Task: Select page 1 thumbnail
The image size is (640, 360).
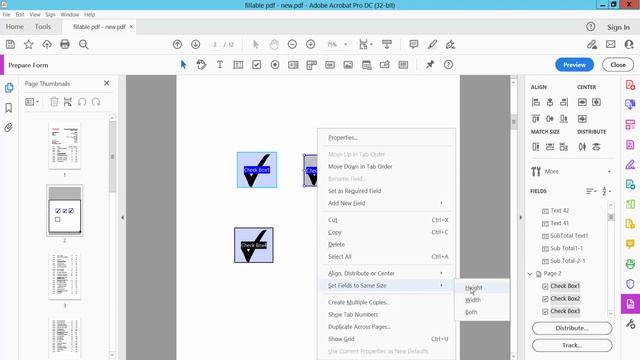Action: [x=64, y=145]
